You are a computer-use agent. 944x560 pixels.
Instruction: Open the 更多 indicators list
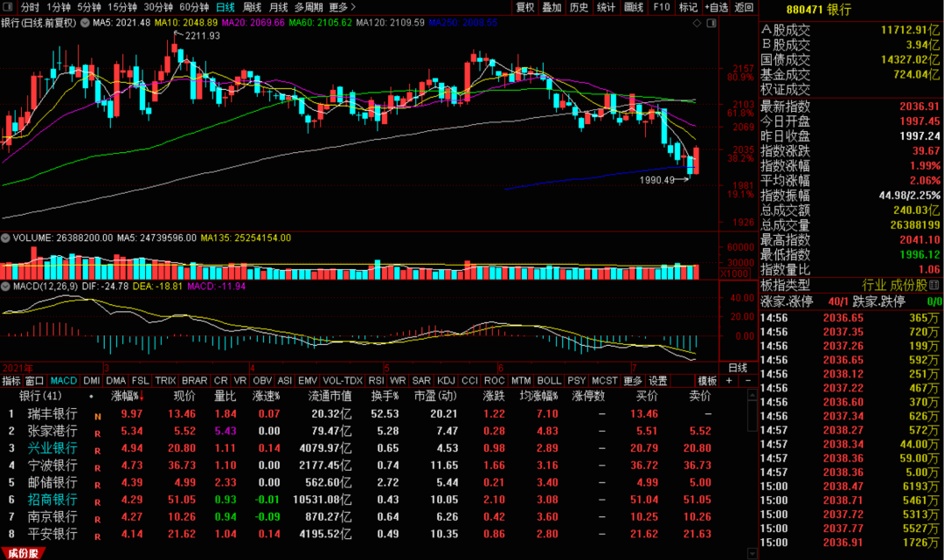click(x=632, y=381)
